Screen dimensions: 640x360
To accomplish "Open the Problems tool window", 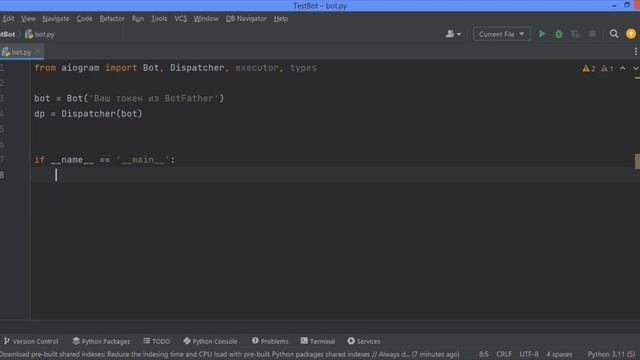I will coord(270,341).
